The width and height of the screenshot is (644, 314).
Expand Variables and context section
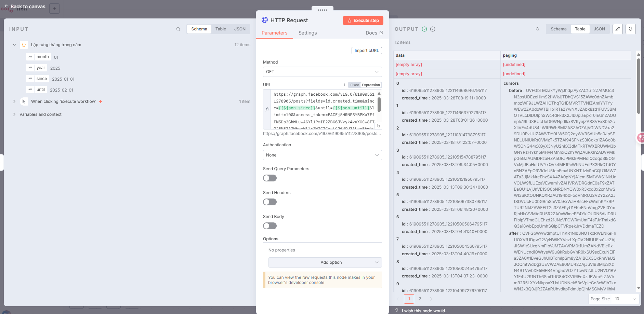(x=14, y=114)
